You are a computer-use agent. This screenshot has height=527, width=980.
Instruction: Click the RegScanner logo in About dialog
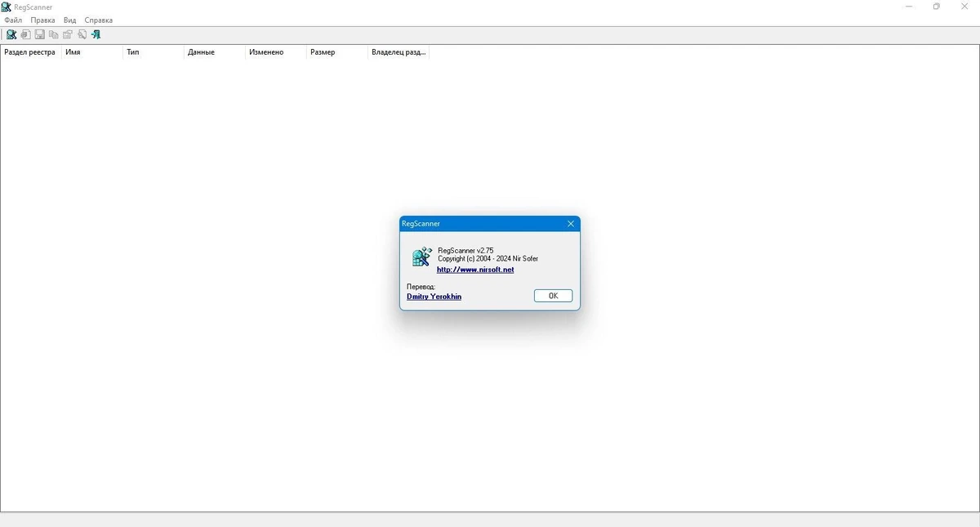(x=421, y=257)
